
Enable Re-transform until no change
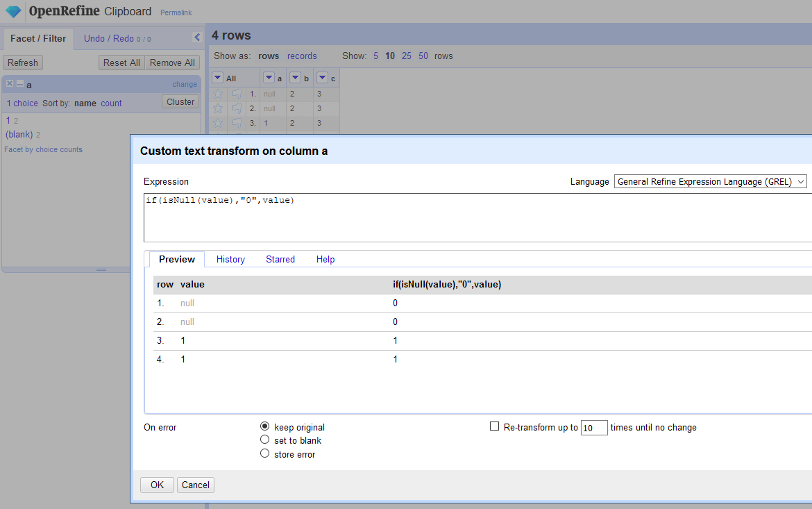click(495, 426)
